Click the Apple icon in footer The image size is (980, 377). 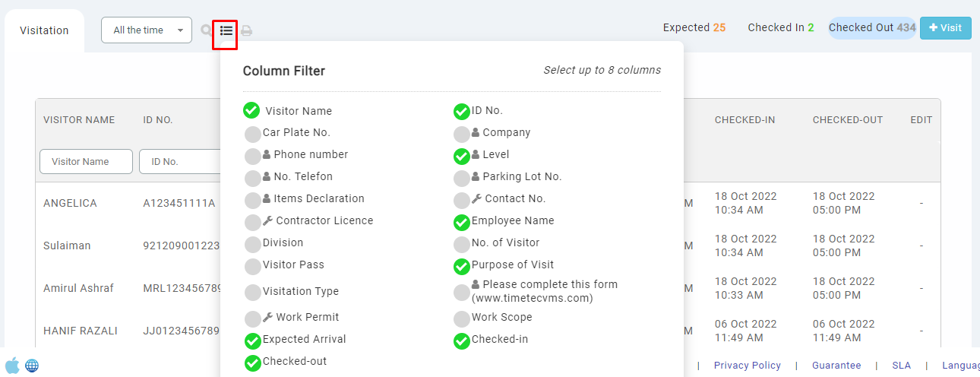click(x=12, y=366)
